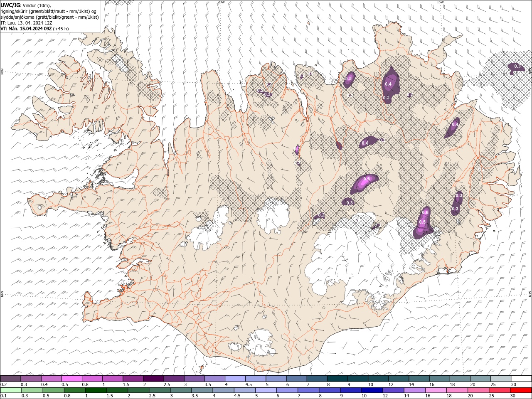
Task: Pick the top-row legend swatch labeled 12
Action: coord(399,379)
